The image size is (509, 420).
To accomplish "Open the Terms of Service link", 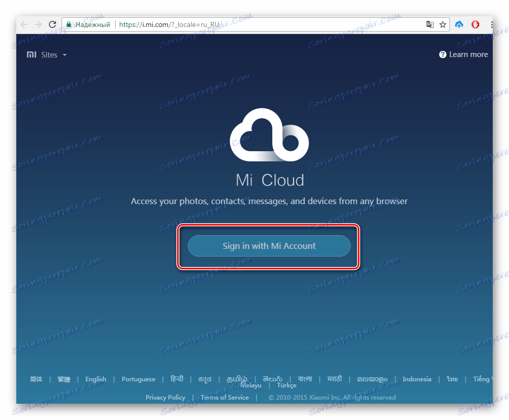I will click(224, 397).
